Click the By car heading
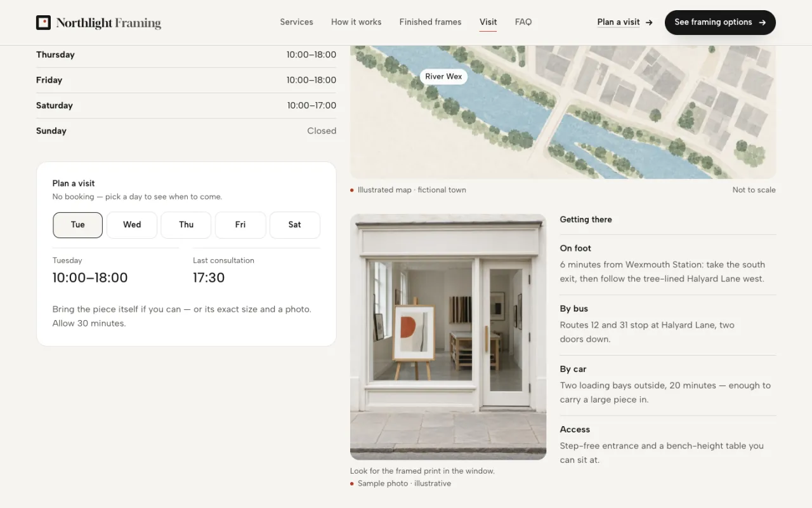Image resolution: width=812 pixels, height=508 pixels. [x=573, y=369]
